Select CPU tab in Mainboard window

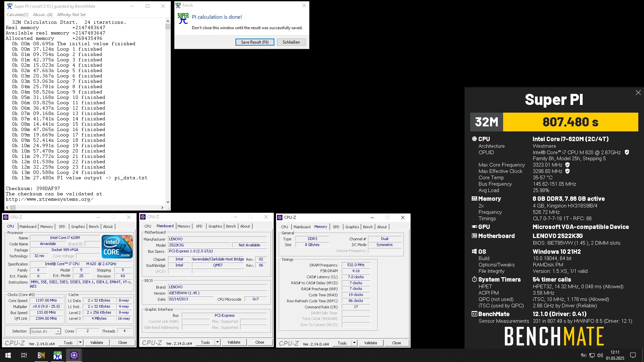pyautogui.click(x=148, y=226)
